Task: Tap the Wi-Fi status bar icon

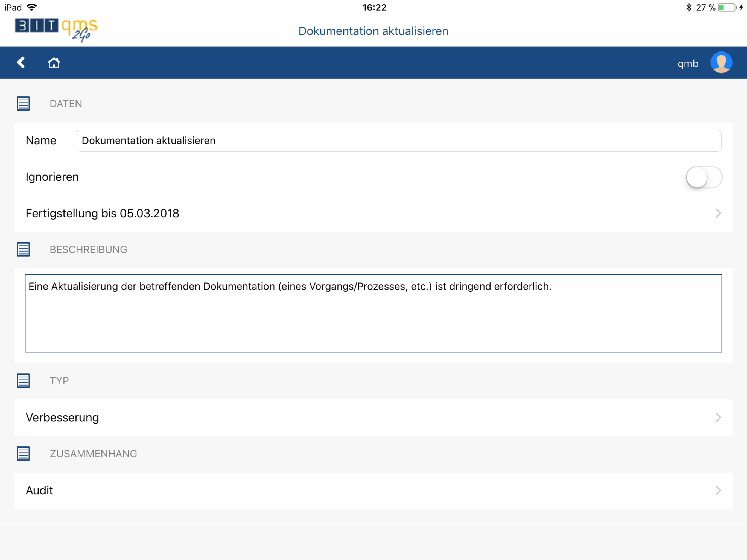Action: pos(32,7)
